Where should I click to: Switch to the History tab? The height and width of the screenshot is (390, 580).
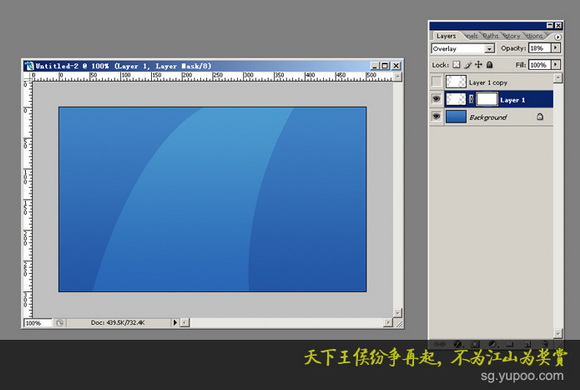512,36
